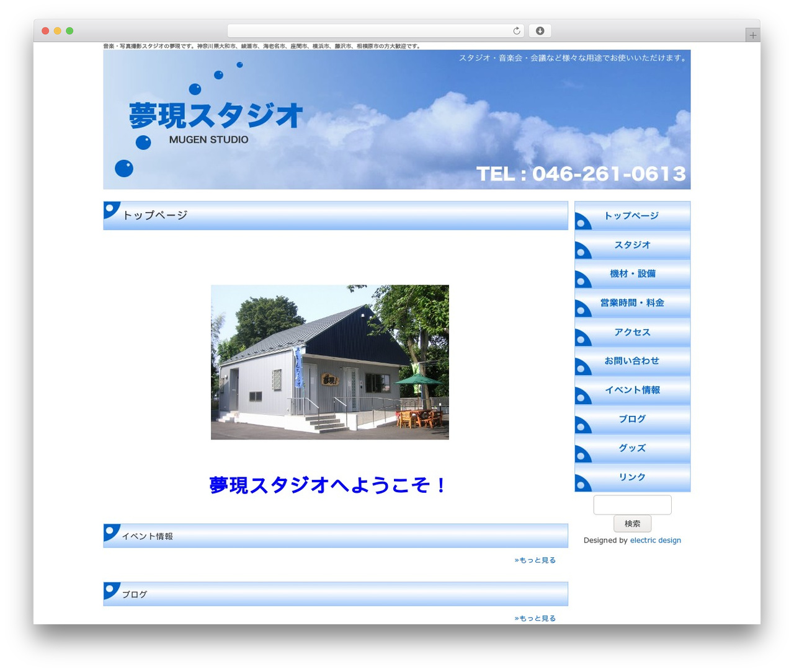Open the browser downloads icon
This screenshot has width=794, height=672.
tap(540, 31)
